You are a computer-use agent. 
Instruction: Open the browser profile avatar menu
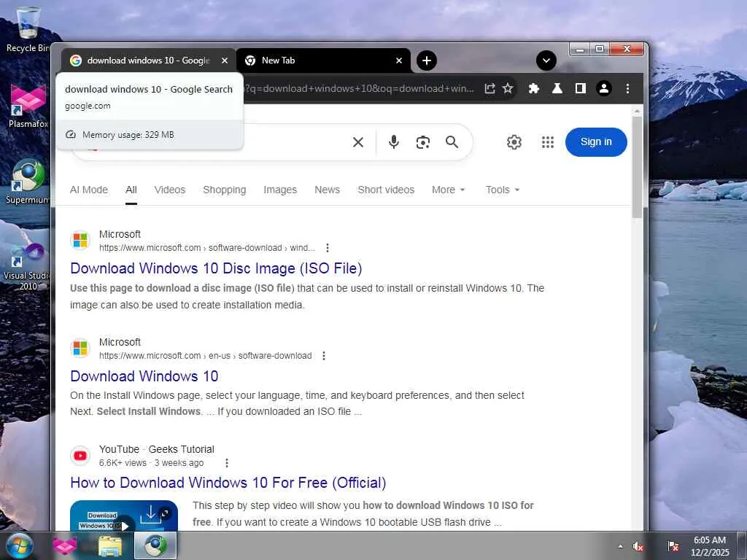tap(603, 88)
